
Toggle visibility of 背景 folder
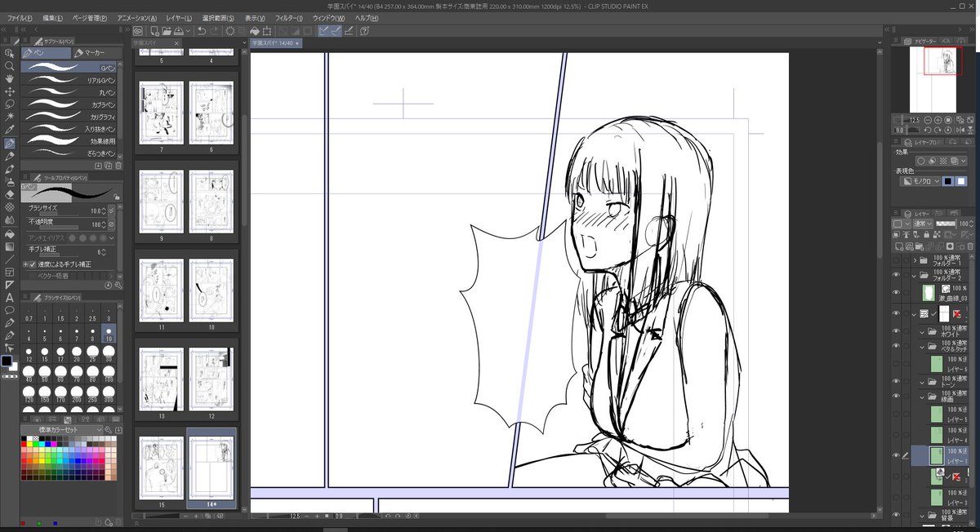pyautogui.click(x=897, y=515)
